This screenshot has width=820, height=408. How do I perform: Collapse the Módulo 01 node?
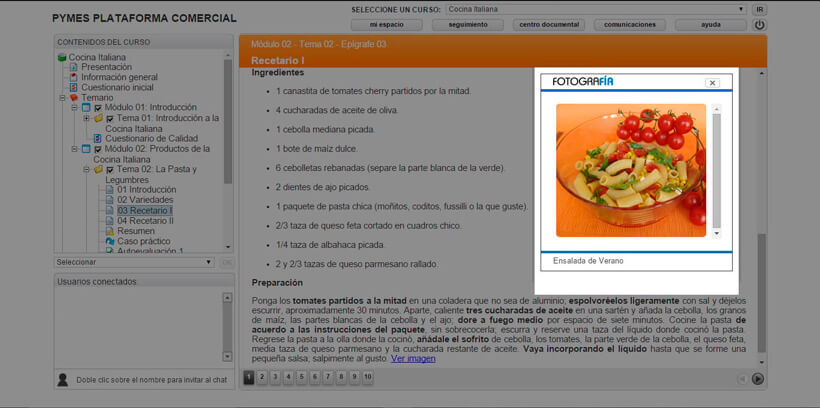tap(74, 108)
